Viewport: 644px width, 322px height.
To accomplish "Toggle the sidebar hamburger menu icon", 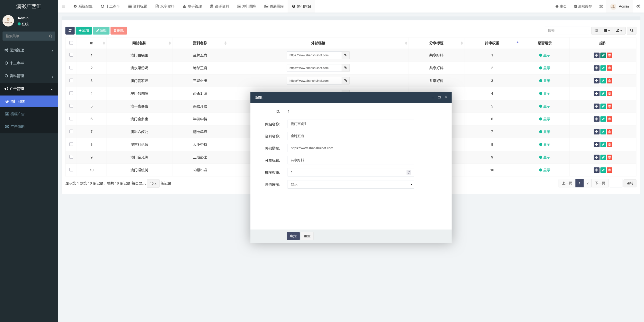I will pyautogui.click(x=63, y=6).
